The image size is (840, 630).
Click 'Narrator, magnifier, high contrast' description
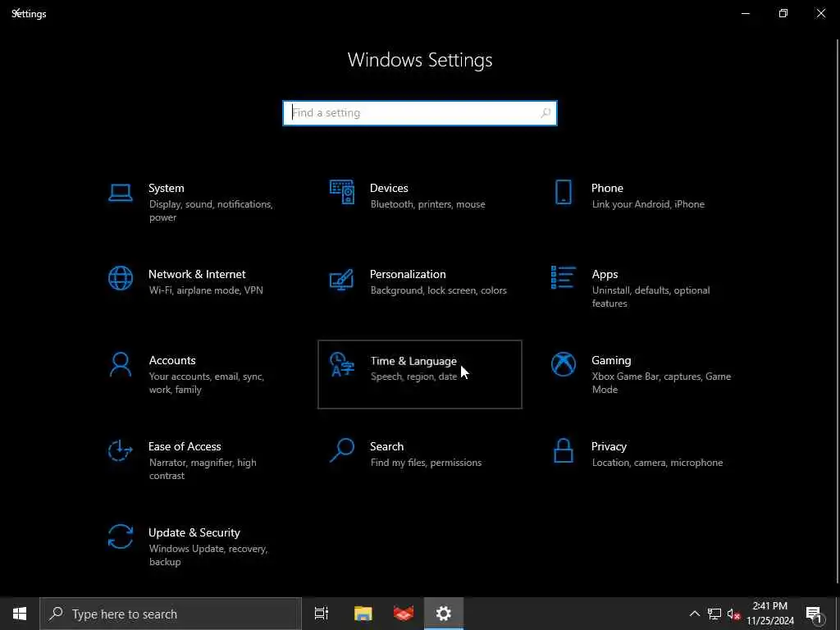click(203, 469)
